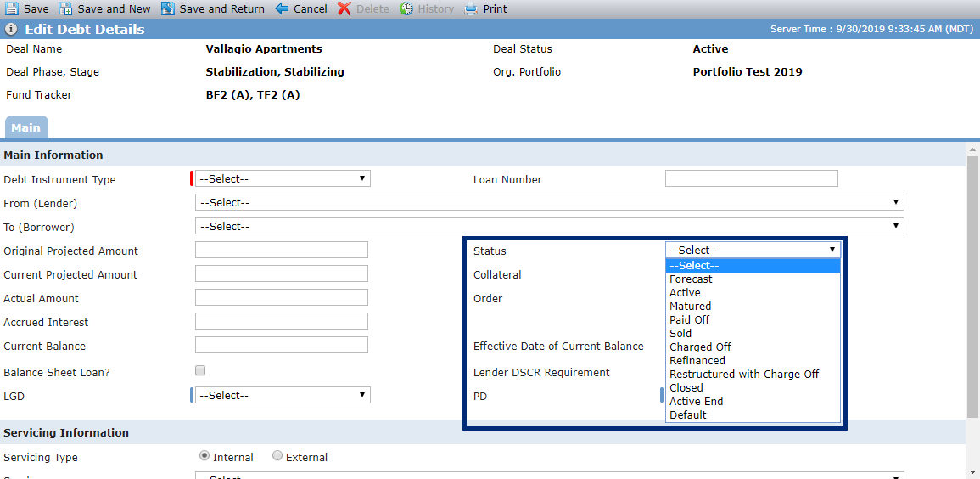Click the Print label in toolbar

pyautogui.click(x=495, y=8)
